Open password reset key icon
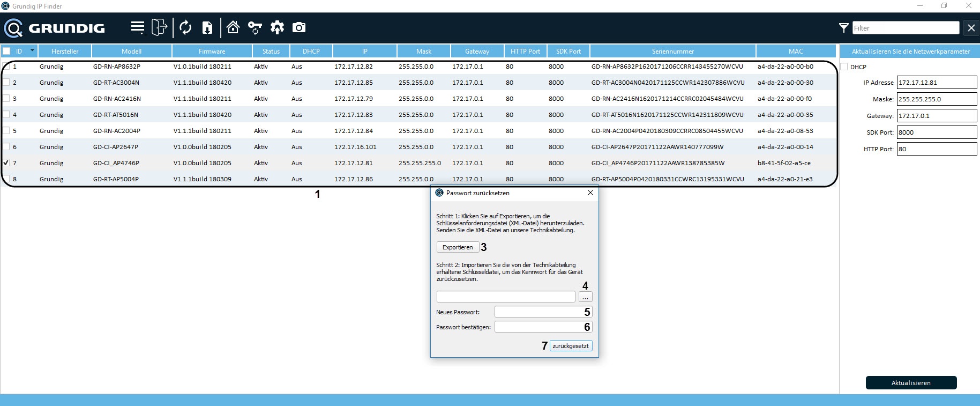This screenshot has height=406, width=980. [x=255, y=27]
